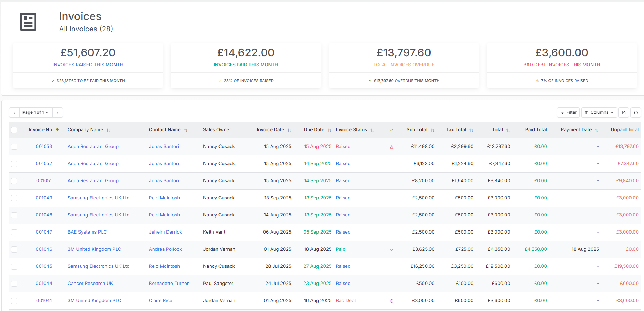Viewport: 644px width, 311px height.
Task: Click the Invoices document icon in header
Action: pos(28,22)
